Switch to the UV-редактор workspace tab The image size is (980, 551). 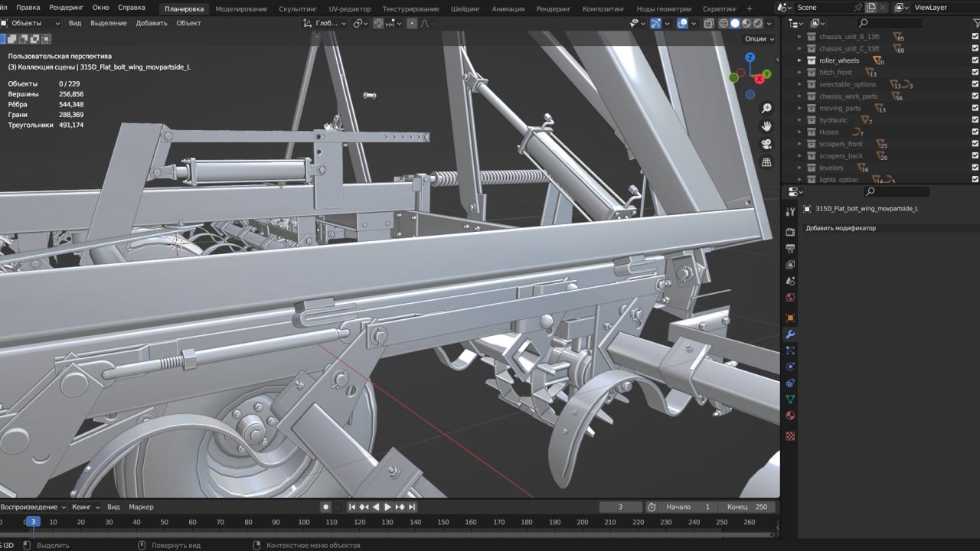[x=350, y=8]
